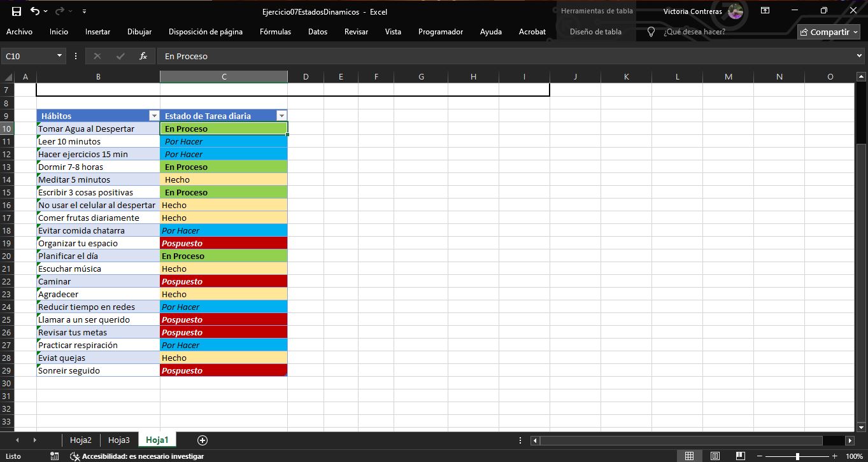Click the Save icon in title bar
Viewport: 868px width, 462px height.
[17, 11]
